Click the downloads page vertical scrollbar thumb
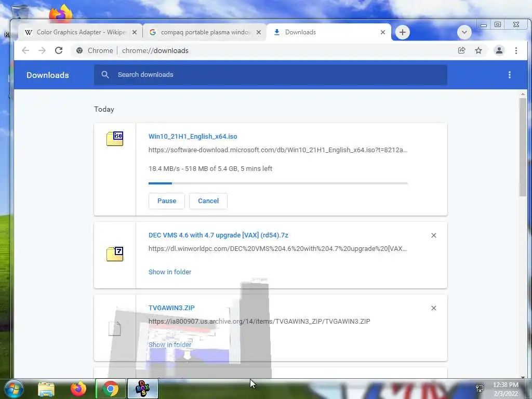 pos(523,147)
